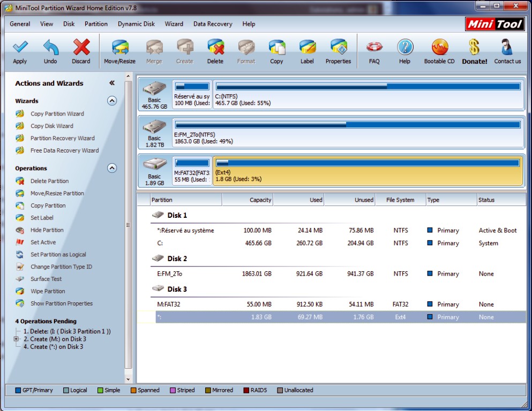The image size is (532, 411).
Task: Choose Move/Resize Partition in Operations
Action: (x=57, y=193)
